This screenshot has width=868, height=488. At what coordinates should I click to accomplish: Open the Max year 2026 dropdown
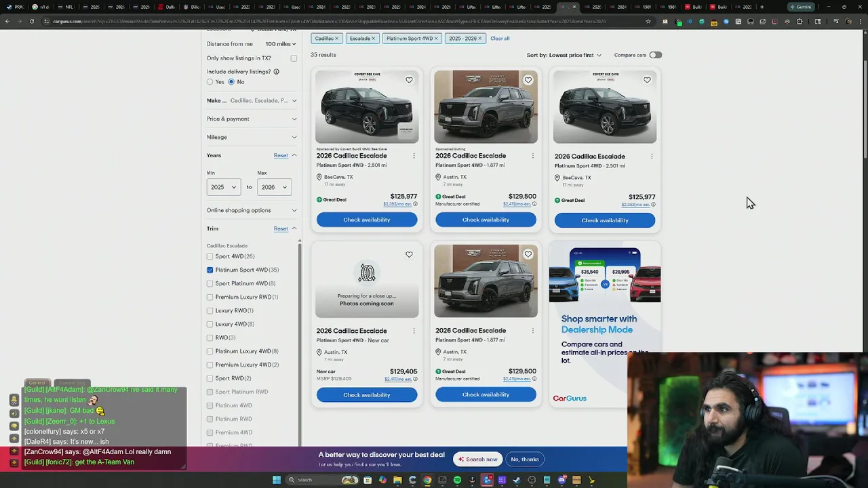[x=275, y=187]
